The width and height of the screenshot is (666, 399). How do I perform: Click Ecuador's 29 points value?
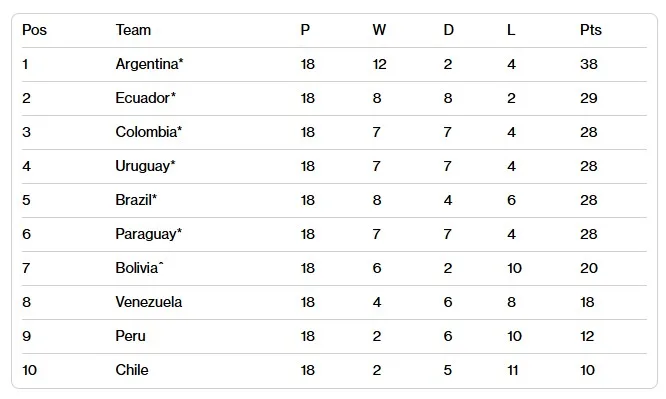pyautogui.click(x=589, y=98)
